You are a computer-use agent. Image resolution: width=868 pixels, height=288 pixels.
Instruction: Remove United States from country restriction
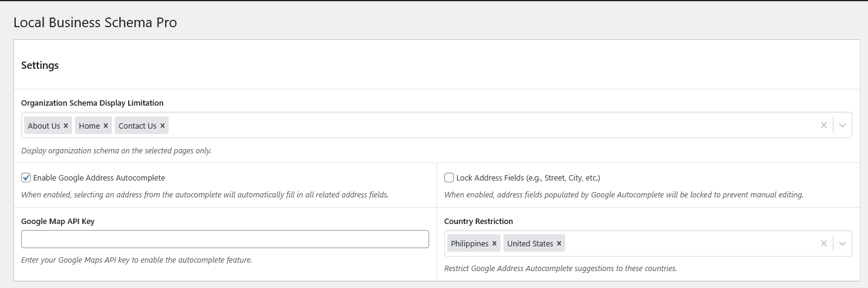[x=559, y=243]
